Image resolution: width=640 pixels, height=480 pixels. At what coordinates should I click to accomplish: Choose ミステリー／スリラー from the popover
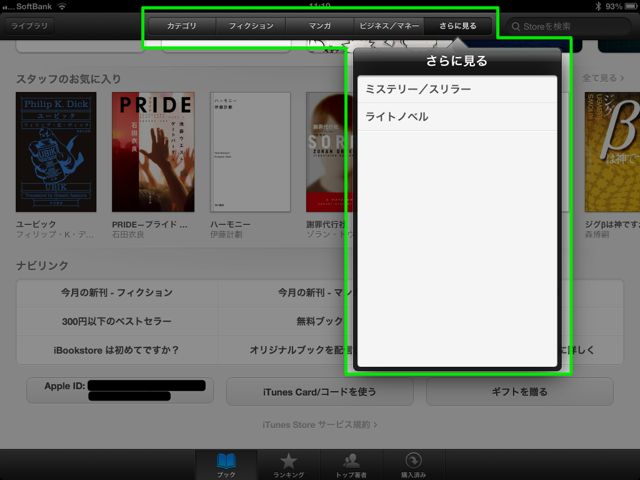(457, 89)
